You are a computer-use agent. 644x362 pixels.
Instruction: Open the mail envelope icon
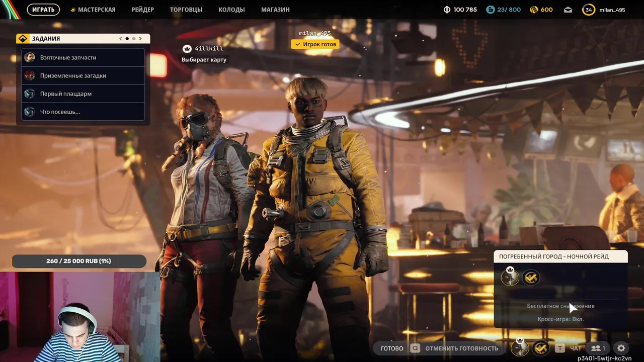pos(568,10)
